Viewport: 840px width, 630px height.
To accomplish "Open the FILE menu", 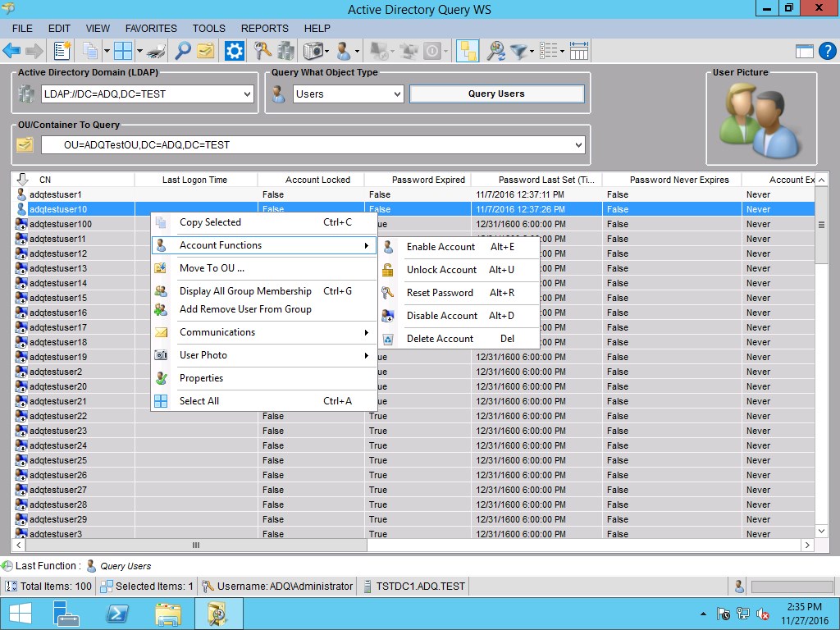I will (x=22, y=29).
